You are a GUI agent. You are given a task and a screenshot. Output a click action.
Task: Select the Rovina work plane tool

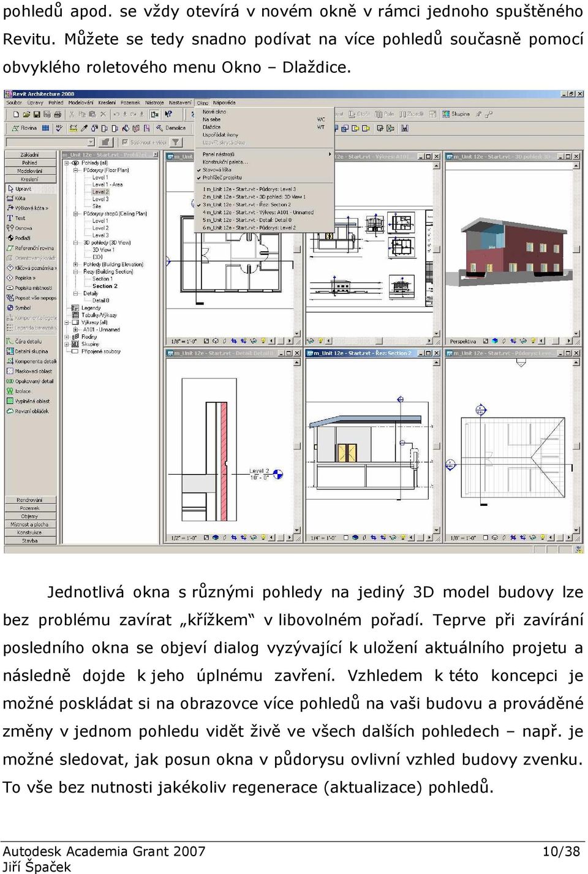click(25, 129)
